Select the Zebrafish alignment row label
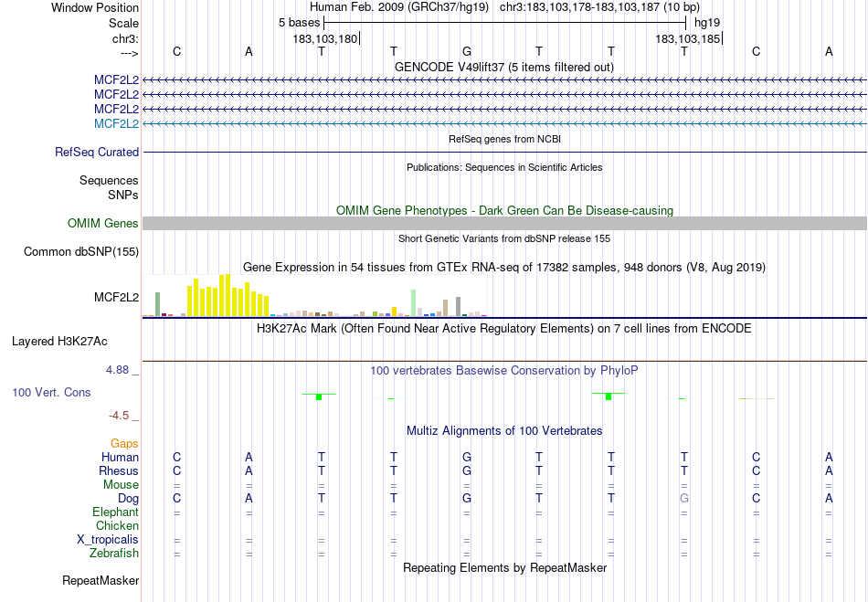Screen dimensions: 868x602 pyautogui.click(x=114, y=553)
